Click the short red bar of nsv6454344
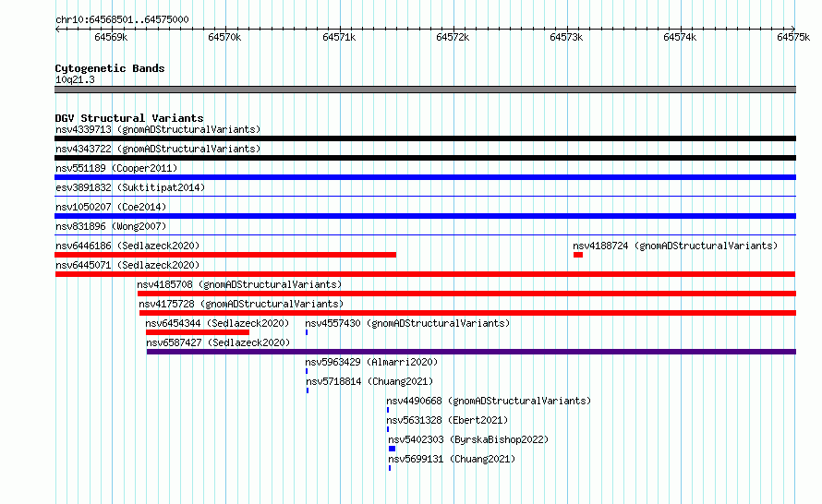The height and width of the screenshot is (504, 822). tap(198, 332)
